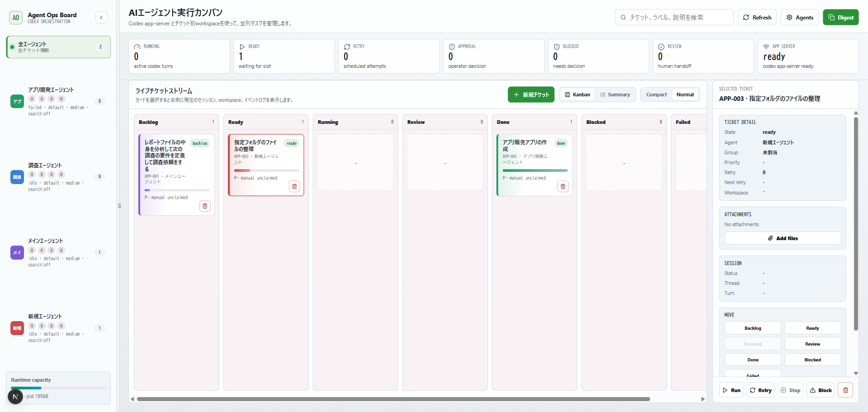Collapse the sidebar with the chevron button
This screenshot has height=412, width=868.
[x=101, y=18]
